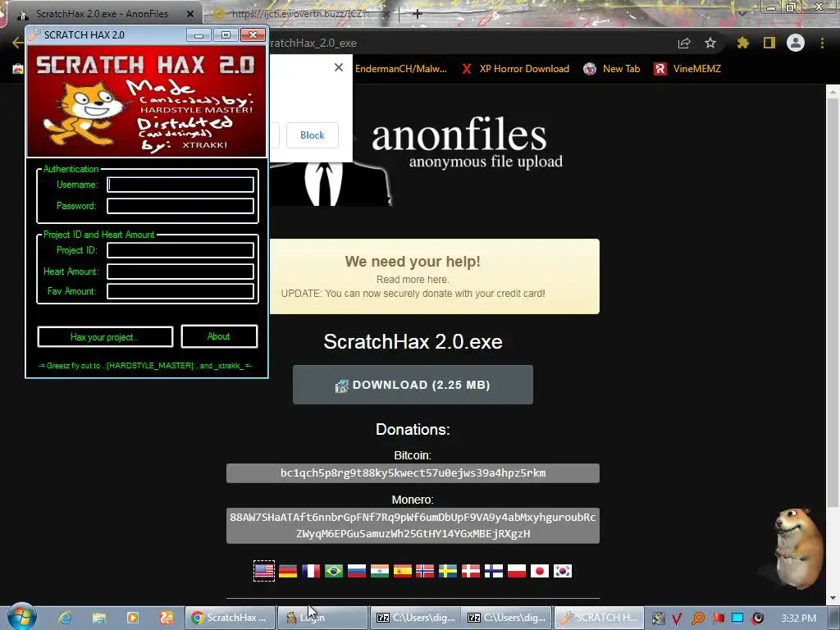Screen dimensions: 840x630
Task: Choose the Danish flag language
Action: tap(471, 571)
